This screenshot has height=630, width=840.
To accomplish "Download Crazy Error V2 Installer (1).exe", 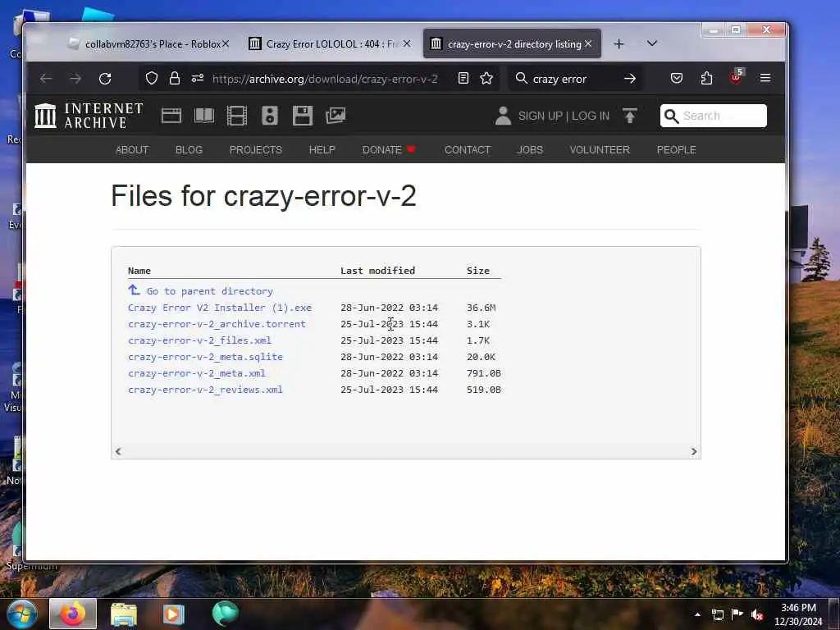I will 220,308.
